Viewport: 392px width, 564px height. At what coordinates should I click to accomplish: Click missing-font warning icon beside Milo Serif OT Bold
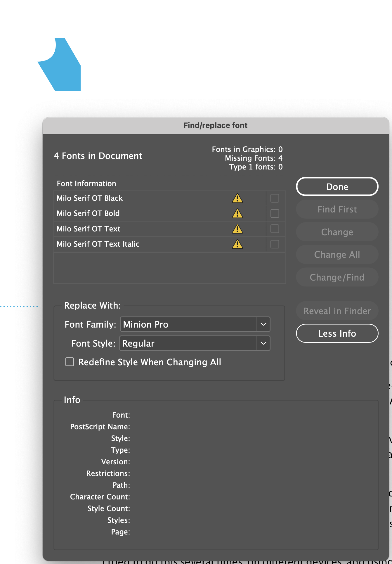237,214
